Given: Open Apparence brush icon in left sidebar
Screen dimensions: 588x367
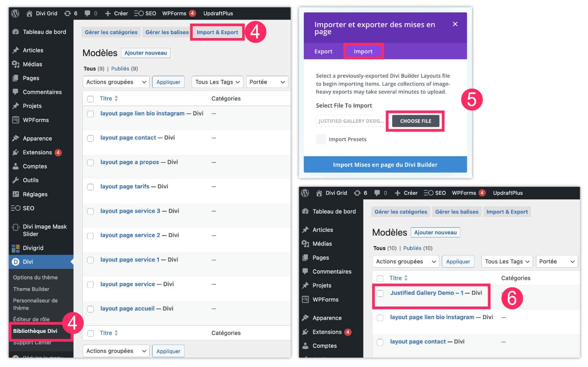Looking at the screenshot, I should 16,138.
